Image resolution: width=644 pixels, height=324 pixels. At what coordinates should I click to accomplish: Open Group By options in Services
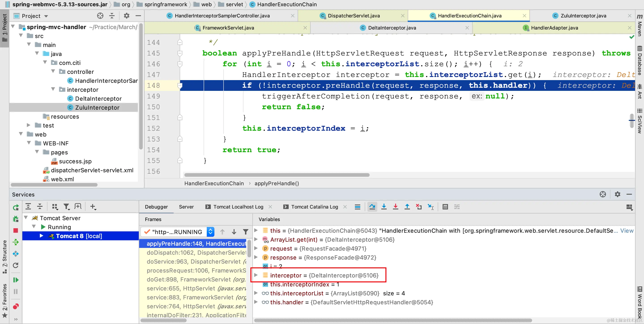click(55, 207)
